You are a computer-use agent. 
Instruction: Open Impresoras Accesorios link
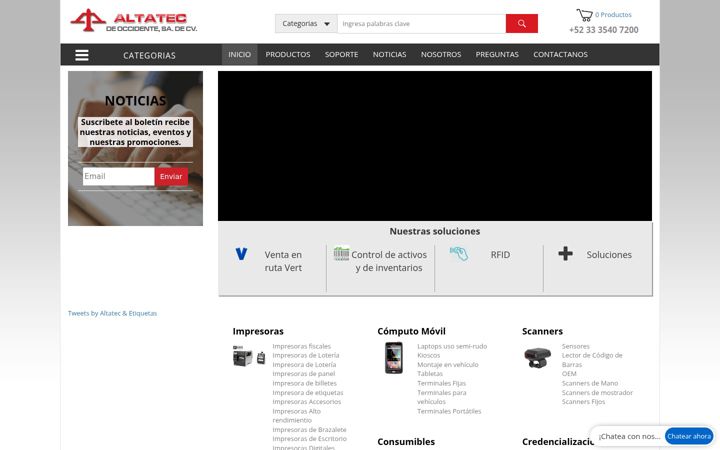pos(307,402)
